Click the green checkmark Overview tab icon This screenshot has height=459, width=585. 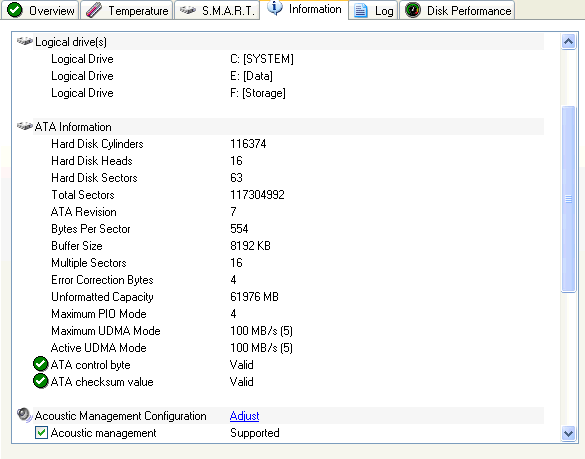pyautogui.click(x=15, y=10)
